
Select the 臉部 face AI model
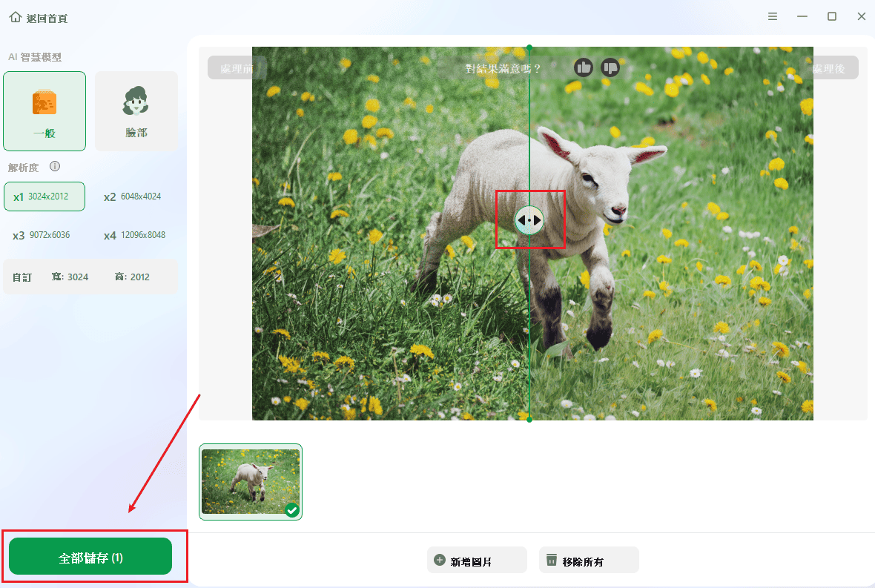pyautogui.click(x=136, y=111)
